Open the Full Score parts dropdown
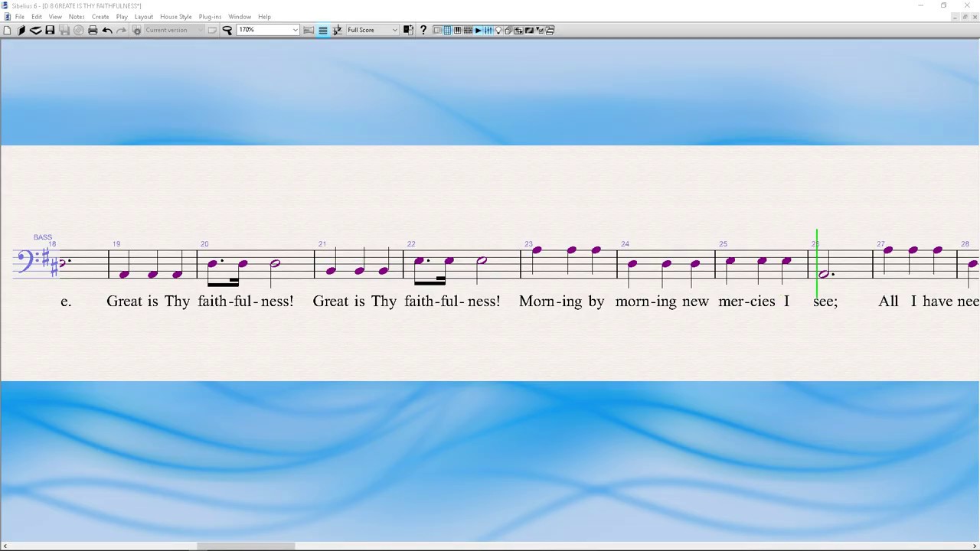Screen dimensions: 980x551 pos(394,30)
